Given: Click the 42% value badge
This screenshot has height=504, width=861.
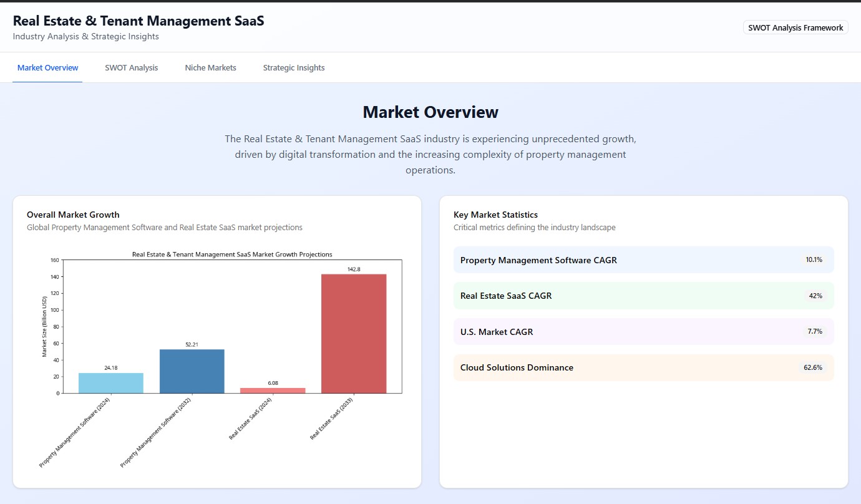Looking at the screenshot, I should [x=815, y=296].
